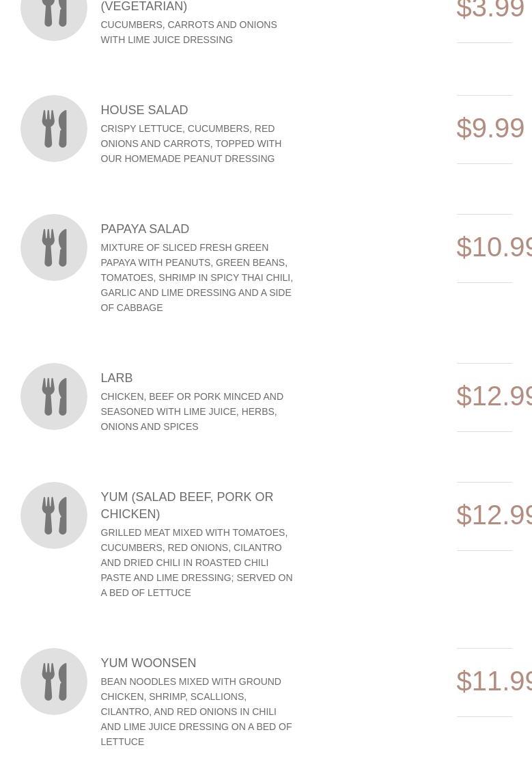The height and width of the screenshot is (769, 532).
Task: Click the Yum Woonsen bean noodles description
Action: coord(196,712)
